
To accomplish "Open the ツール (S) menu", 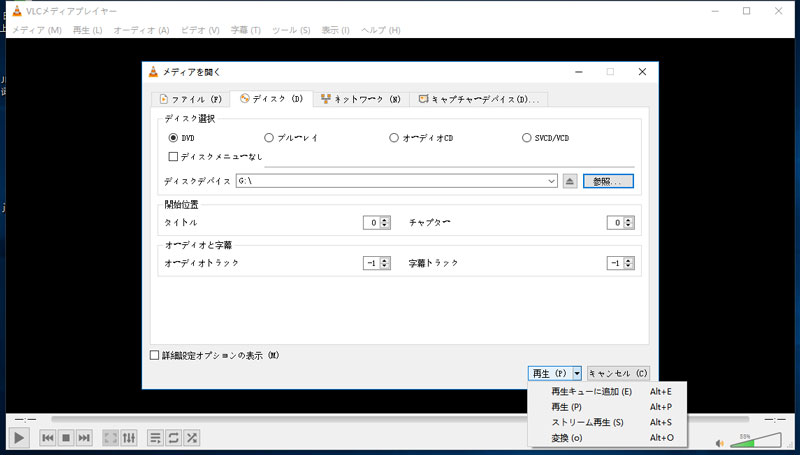I will pyautogui.click(x=291, y=30).
